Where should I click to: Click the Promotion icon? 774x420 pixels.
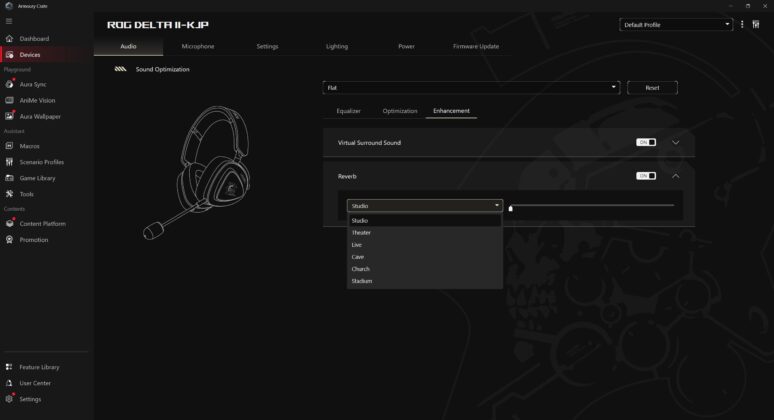click(9, 240)
